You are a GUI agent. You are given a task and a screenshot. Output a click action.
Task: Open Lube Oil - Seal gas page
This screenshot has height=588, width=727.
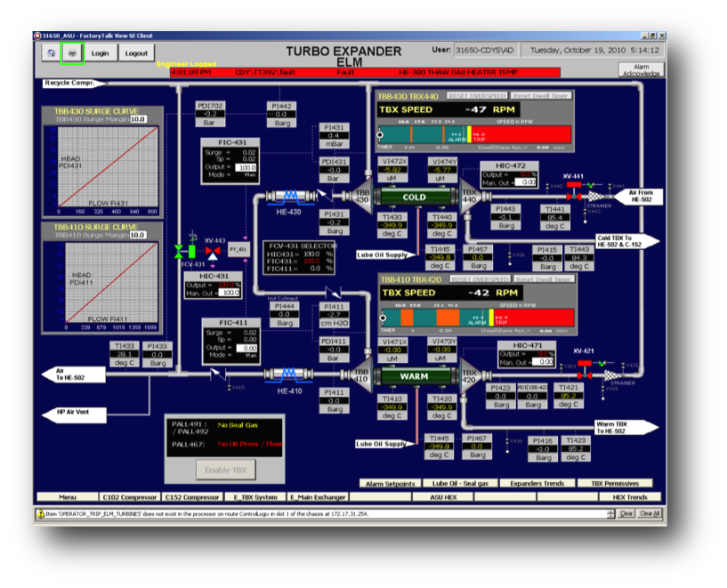(460, 483)
